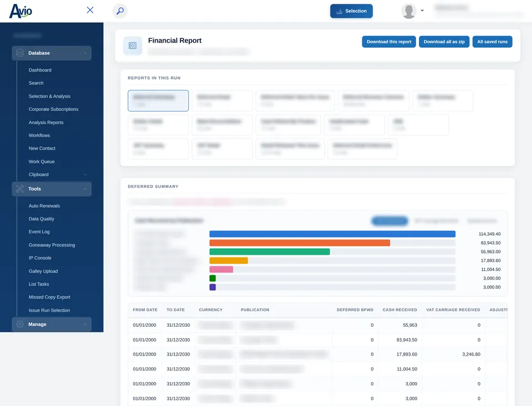Screen dimensions: 532x406
Task: Click the DEFERRED SUMMARY heading
Action: coord(153,187)
